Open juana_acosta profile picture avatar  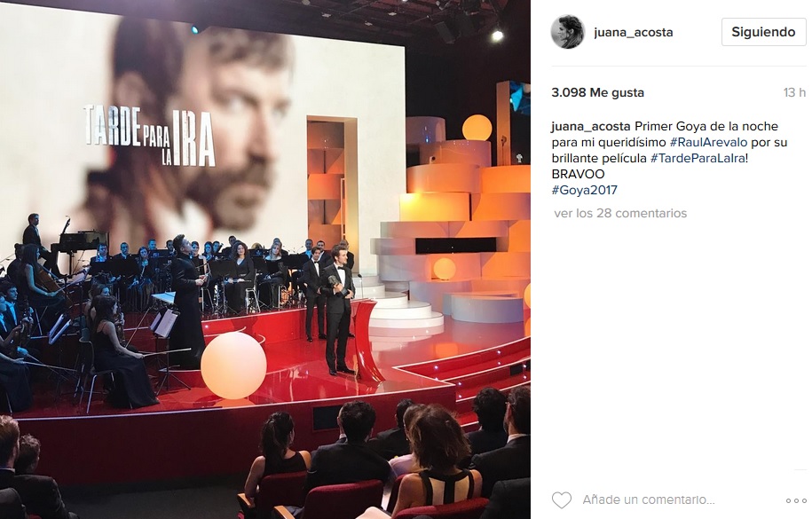click(x=568, y=32)
